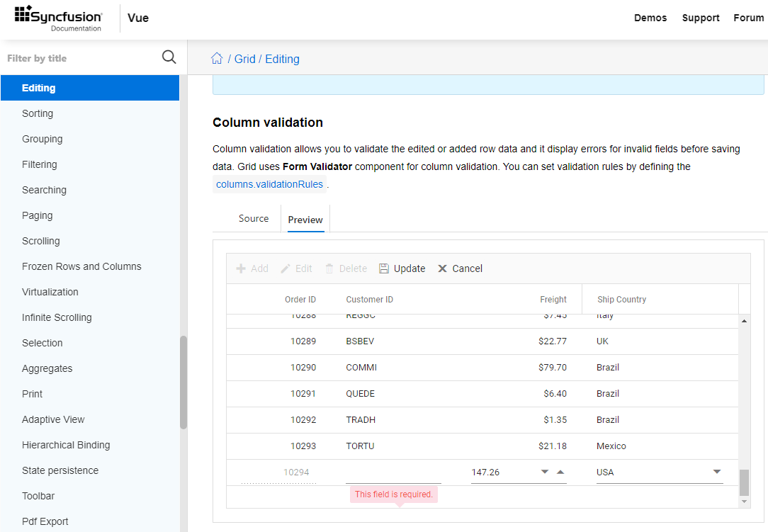Click the Column validation heading
This screenshot has height=532, width=768.
[x=268, y=123]
